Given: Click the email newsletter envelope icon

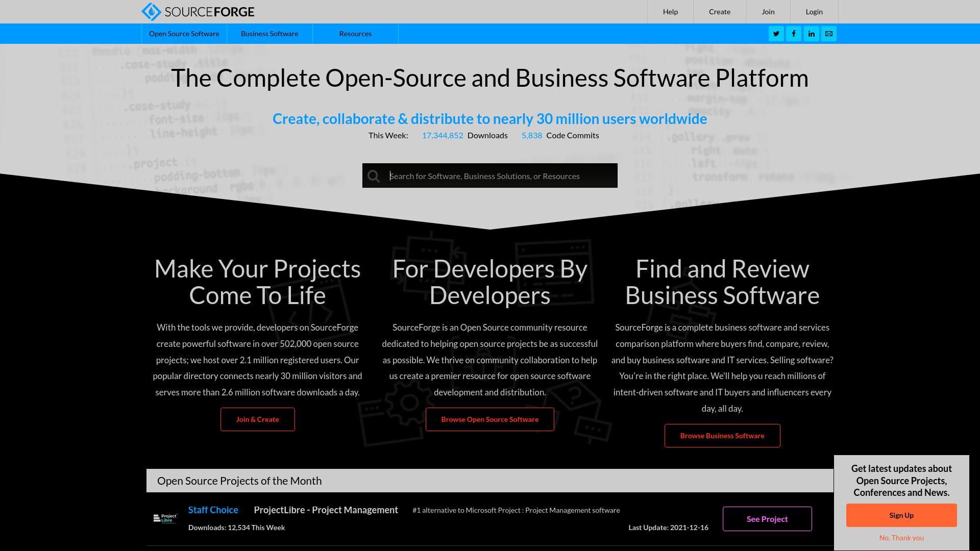Looking at the screenshot, I should click(829, 34).
